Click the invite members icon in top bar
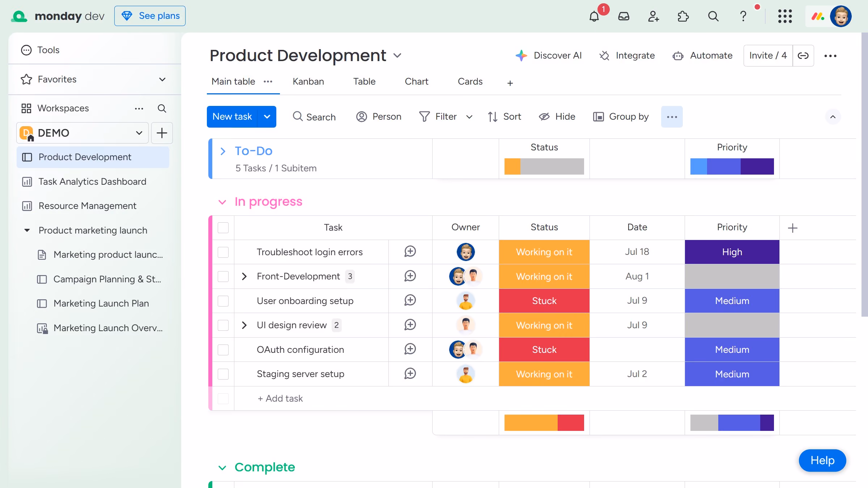The height and width of the screenshot is (488, 868). click(653, 16)
